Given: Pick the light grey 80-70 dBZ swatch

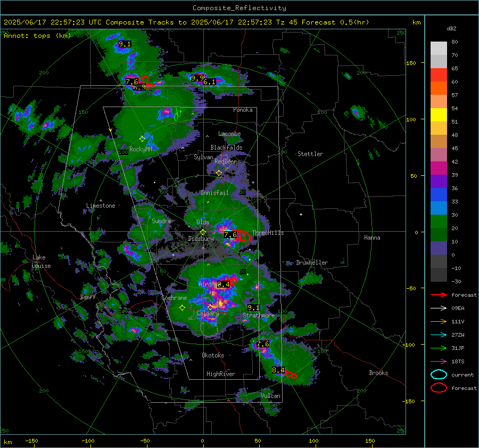Looking at the screenshot, I should coord(439,48).
